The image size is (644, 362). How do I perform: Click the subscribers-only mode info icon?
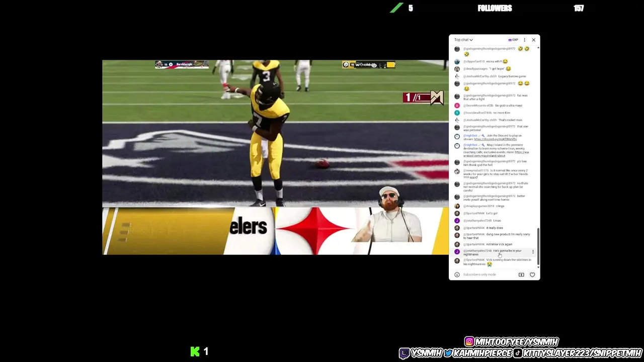(x=457, y=275)
